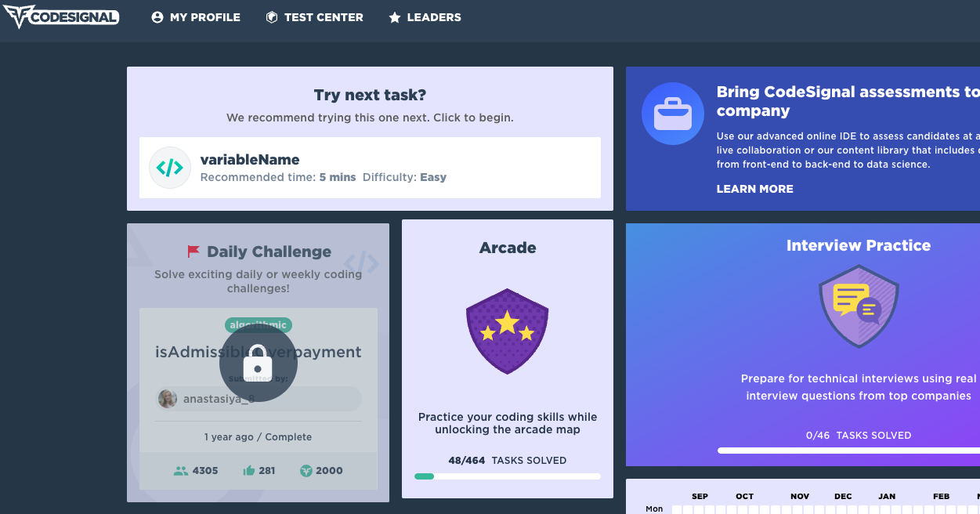This screenshot has width=980, height=514.
Task: Click the briefcase icon in assessments banner
Action: point(673,114)
